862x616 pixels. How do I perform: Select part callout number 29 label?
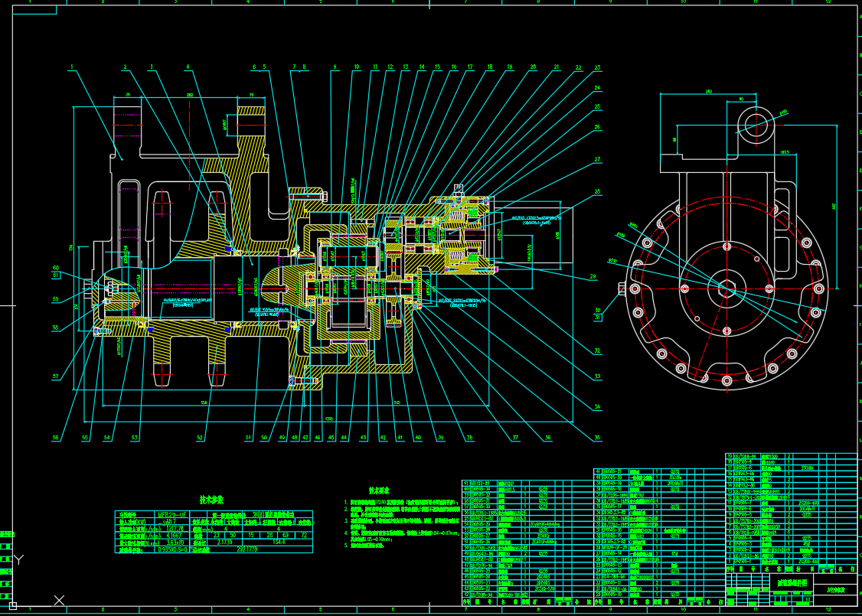tap(593, 276)
